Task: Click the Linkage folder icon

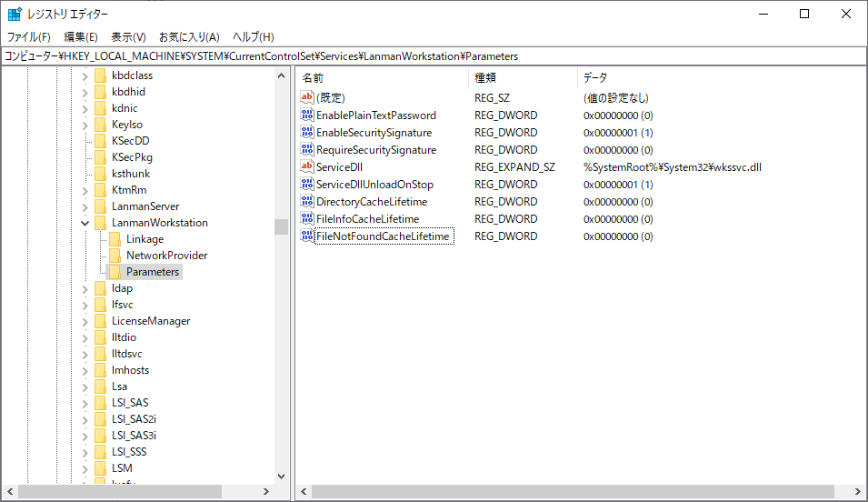Action: point(115,239)
